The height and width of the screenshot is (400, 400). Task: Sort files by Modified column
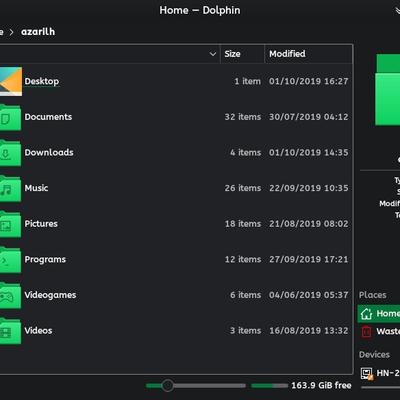(308, 54)
